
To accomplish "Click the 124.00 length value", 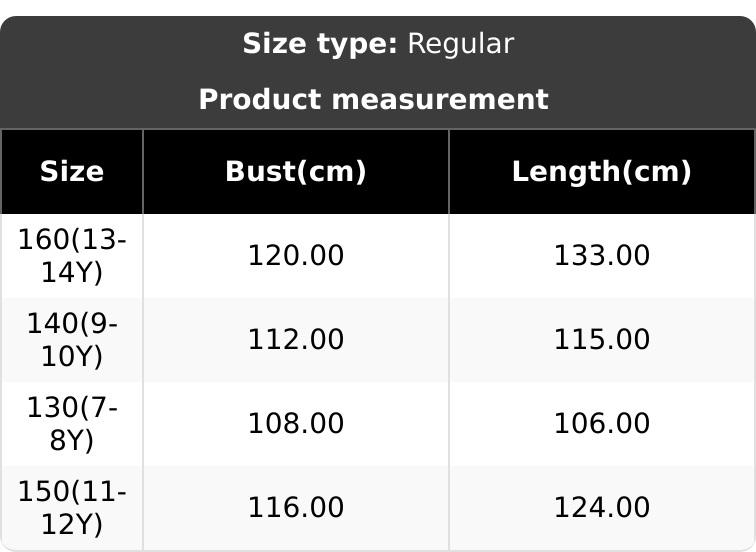I will tap(602, 508).
